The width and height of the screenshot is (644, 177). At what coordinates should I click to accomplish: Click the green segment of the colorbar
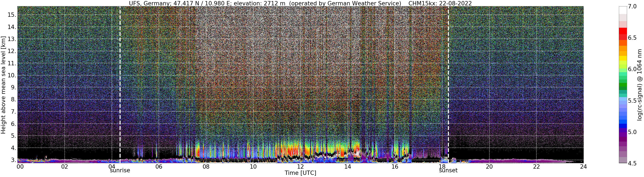coord(623,85)
